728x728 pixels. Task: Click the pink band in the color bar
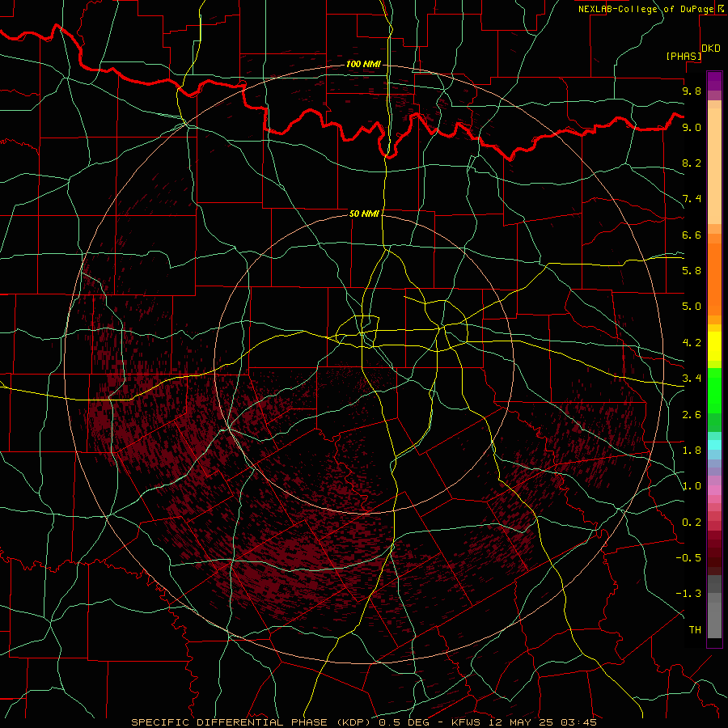point(714,490)
